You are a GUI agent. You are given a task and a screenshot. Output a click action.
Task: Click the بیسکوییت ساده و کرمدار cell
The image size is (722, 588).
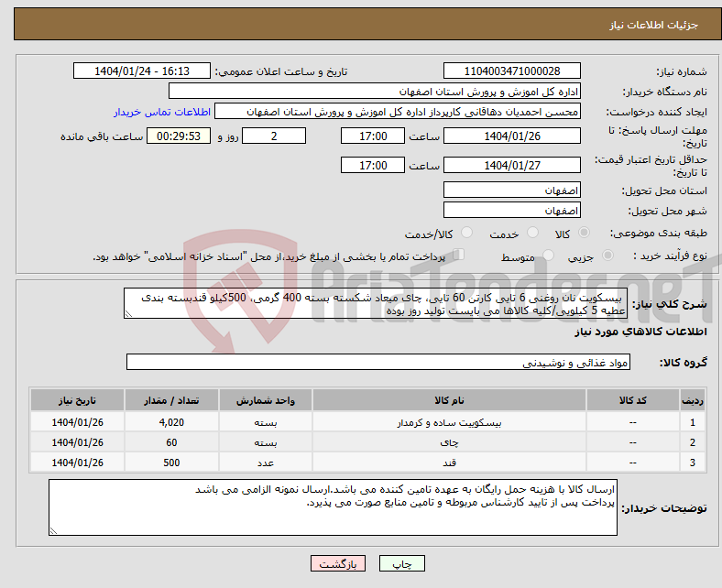coord(449,422)
